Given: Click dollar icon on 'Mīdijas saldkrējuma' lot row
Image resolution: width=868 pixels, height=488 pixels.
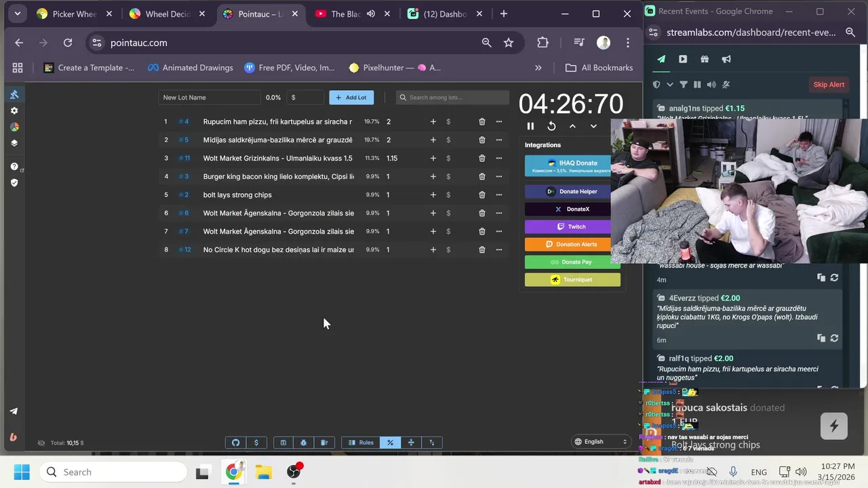Looking at the screenshot, I should (x=448, y=140).
